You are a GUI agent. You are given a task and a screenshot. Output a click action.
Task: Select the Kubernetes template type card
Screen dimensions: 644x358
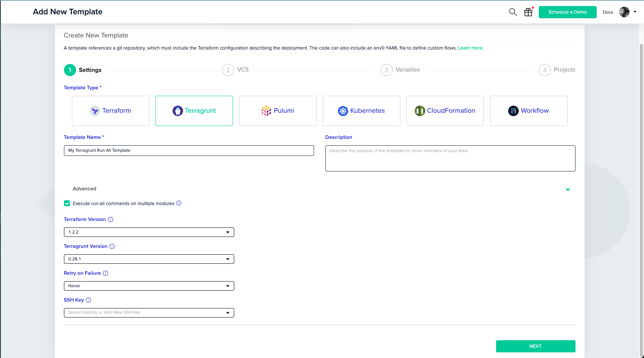tap(361, 111)
